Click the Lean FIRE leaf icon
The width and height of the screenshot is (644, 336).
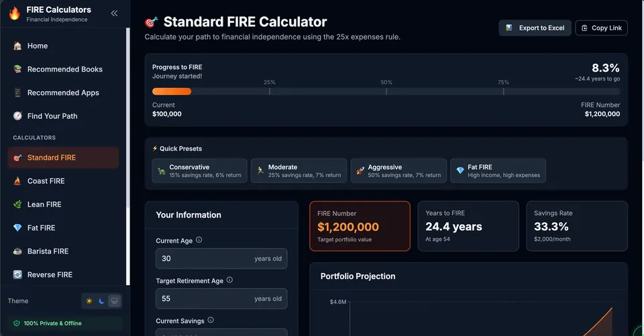coord(17,204)
